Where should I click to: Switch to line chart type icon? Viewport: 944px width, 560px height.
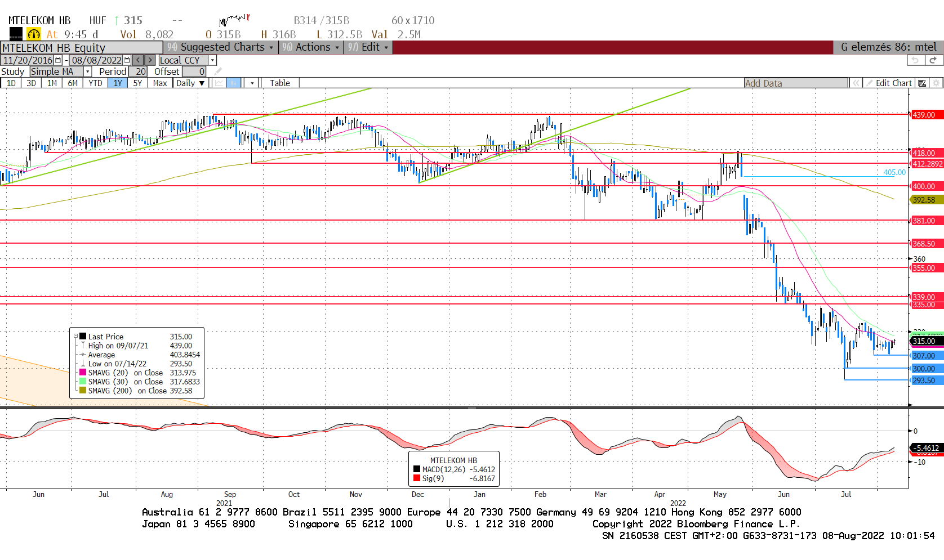click(219, 83)
